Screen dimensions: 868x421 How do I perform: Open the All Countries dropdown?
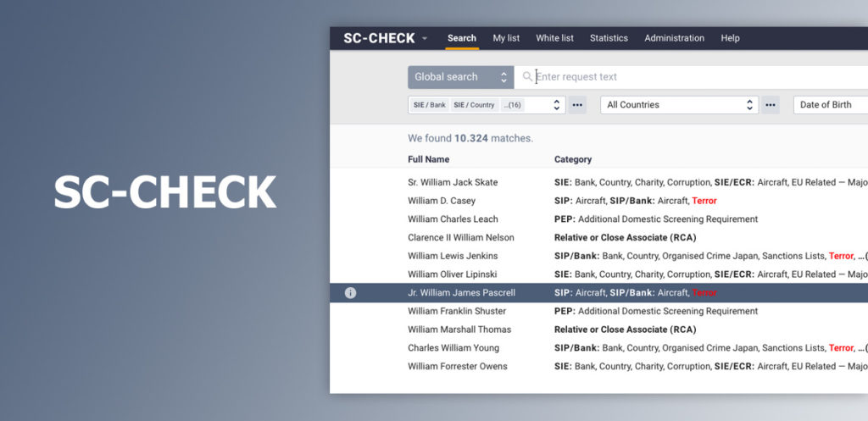point(680,105)
